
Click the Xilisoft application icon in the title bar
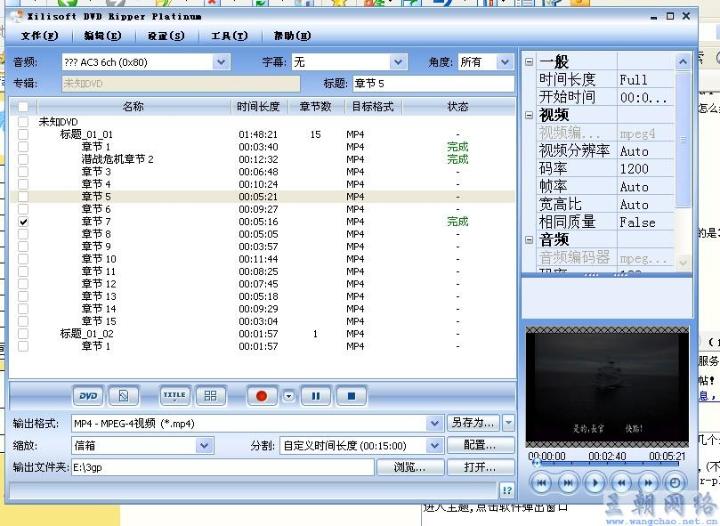point(18,16)
